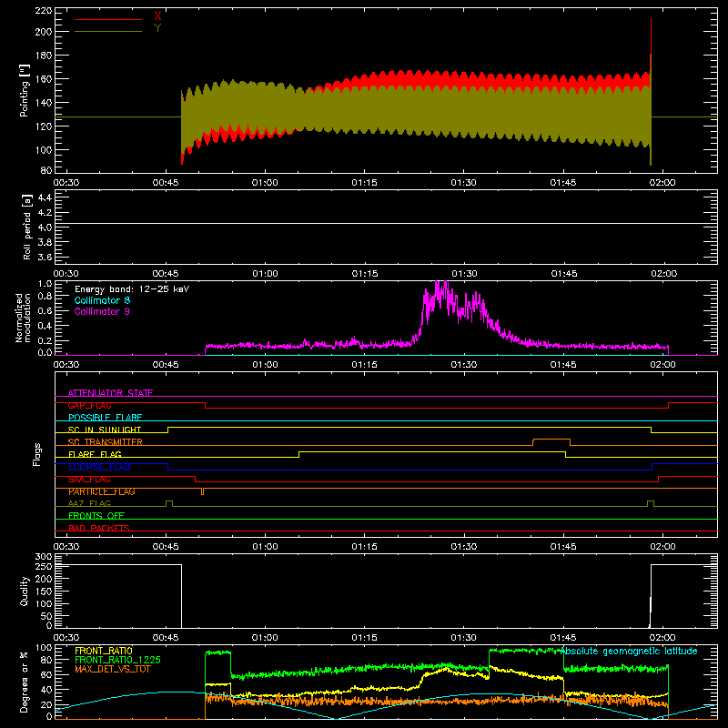Viewport: 728px width, 728px height.
Task: Click '01:15' time label under Pointing plot
Action: pos(364,183)
